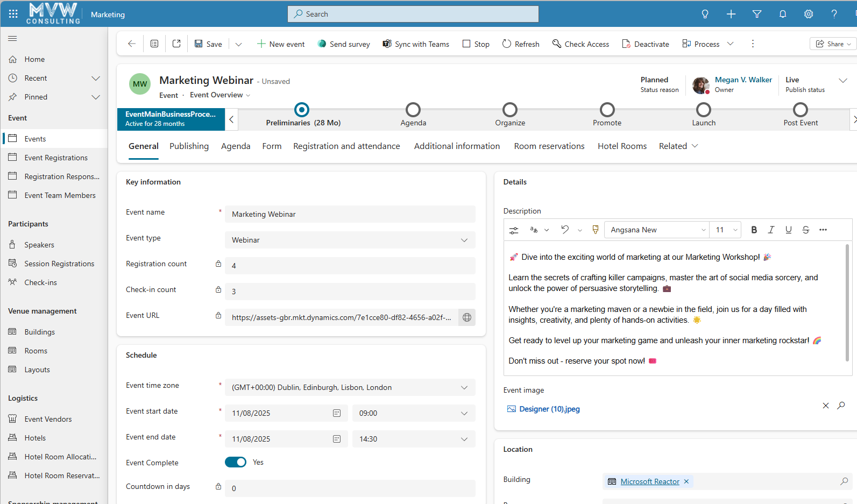The height and width of the screenshot is (504, 857).
Task: Click the Microsoft Reactor building link
Action: coord(649,481)
